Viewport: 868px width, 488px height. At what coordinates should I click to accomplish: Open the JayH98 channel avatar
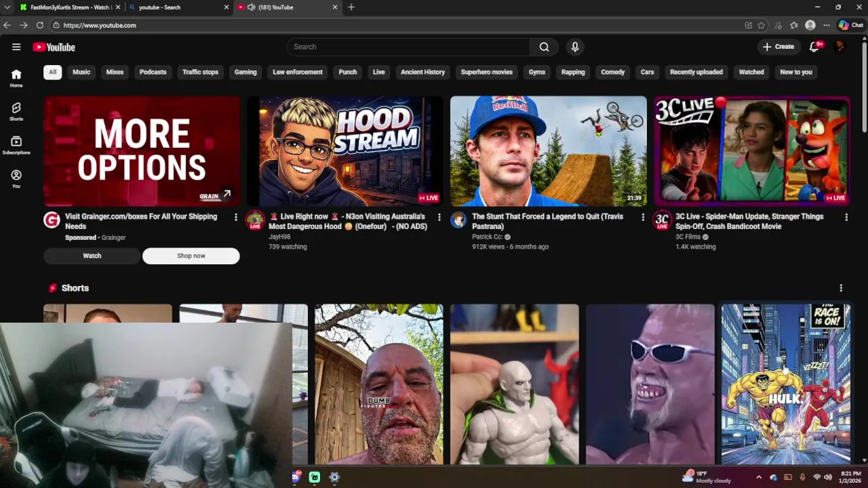pyautogui.click(x=255, y=220)
